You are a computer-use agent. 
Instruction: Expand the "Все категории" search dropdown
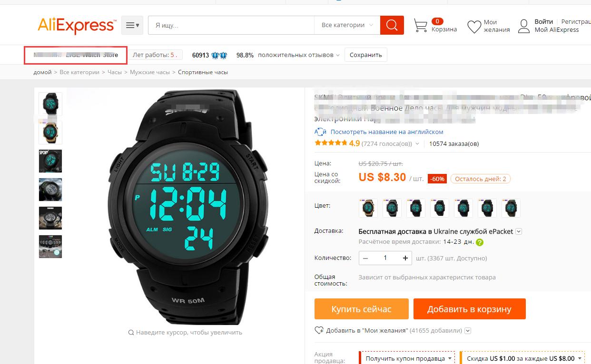tap(347, 25)
